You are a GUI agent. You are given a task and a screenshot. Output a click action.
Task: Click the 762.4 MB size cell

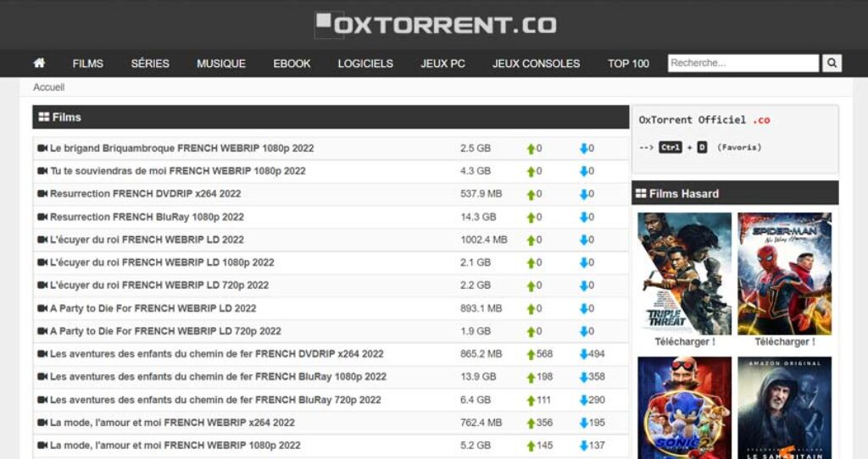pos(481,423)
